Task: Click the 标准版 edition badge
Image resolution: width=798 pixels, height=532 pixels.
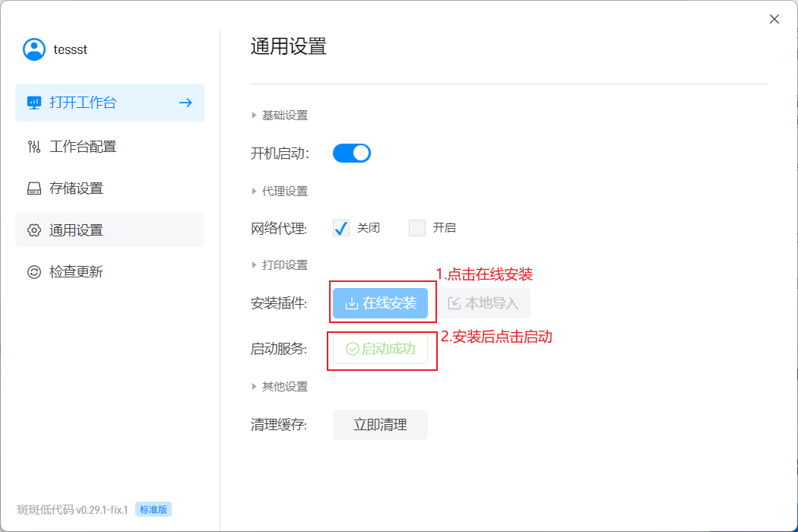Action: 154,509
